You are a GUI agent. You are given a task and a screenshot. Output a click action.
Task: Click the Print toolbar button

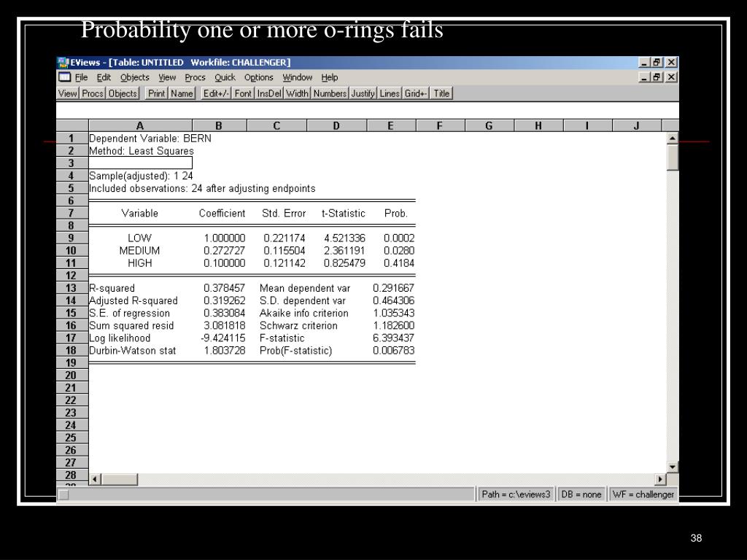point(156,93)
